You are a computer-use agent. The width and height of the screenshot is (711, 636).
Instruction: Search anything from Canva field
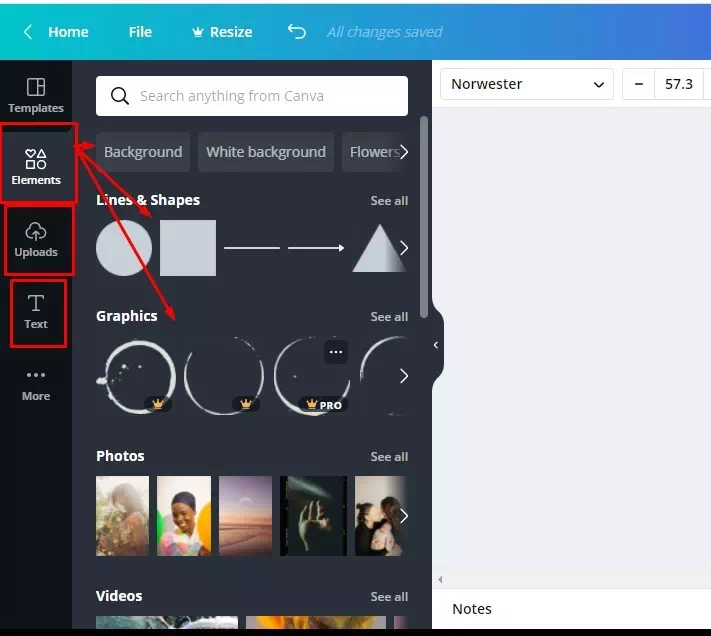point(252,96)
